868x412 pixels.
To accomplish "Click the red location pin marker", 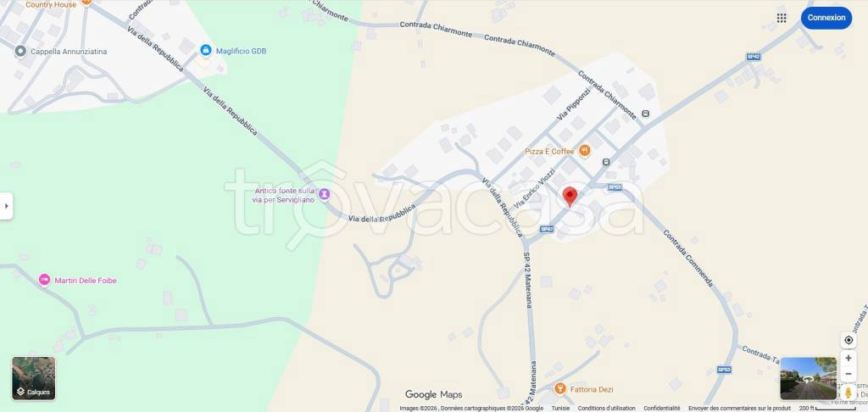I will 570,198.
